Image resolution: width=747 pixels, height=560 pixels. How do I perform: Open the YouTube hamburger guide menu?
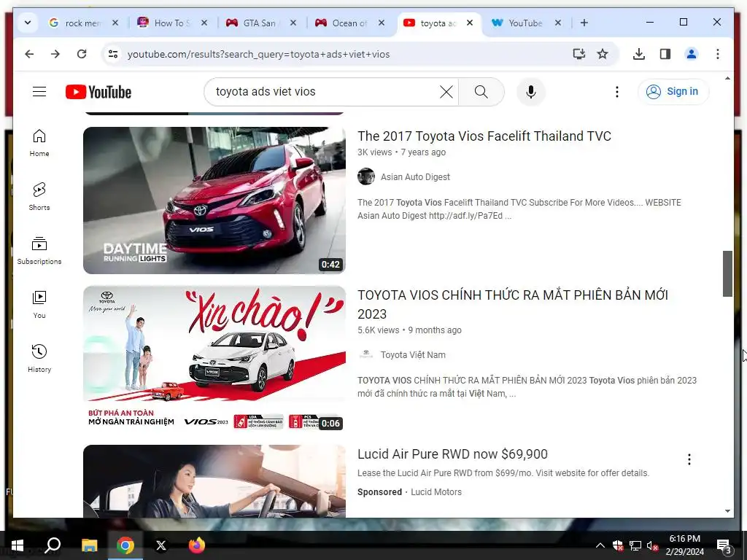coord(39,91)
